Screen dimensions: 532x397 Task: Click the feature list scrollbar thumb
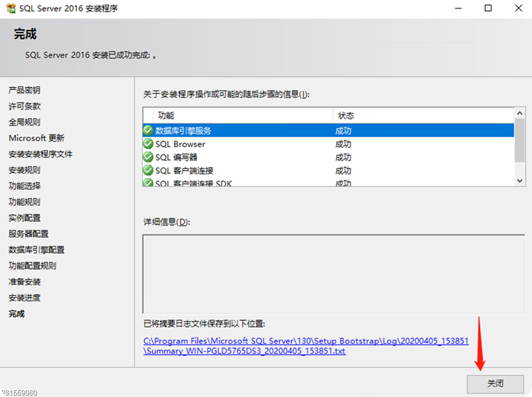point(519,140)
